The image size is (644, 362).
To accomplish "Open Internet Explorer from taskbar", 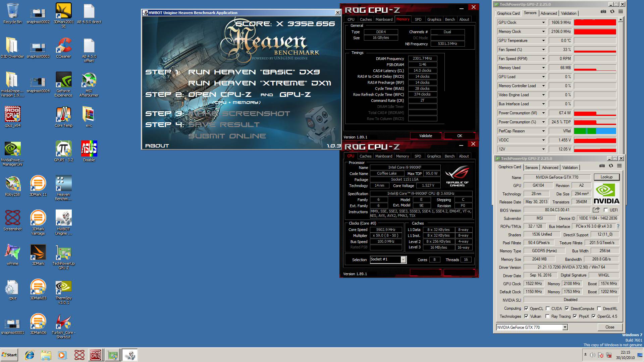I will 30,355.
